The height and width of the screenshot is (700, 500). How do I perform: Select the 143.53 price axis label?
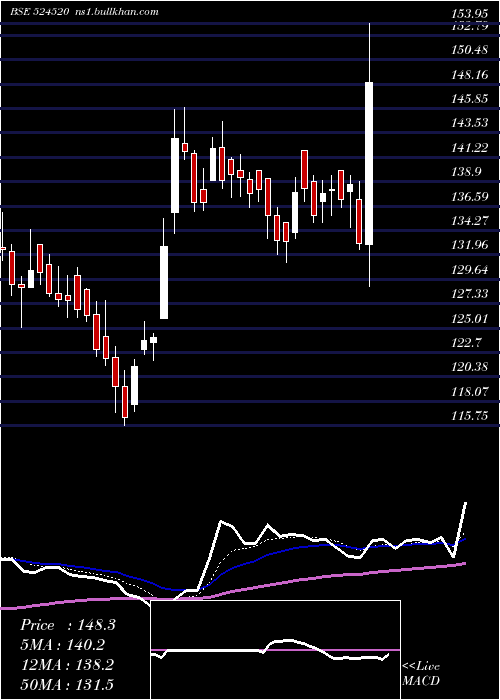coord(470,123)
